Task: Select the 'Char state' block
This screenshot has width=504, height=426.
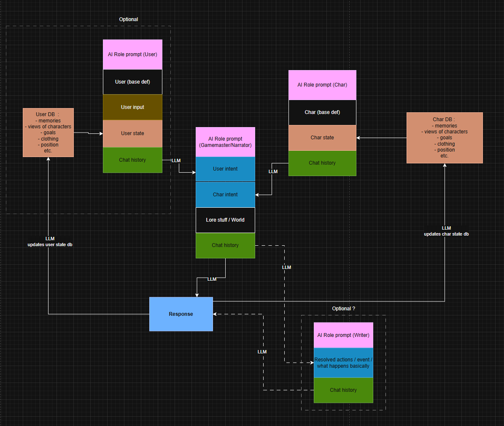Action: tap(322, 138)
